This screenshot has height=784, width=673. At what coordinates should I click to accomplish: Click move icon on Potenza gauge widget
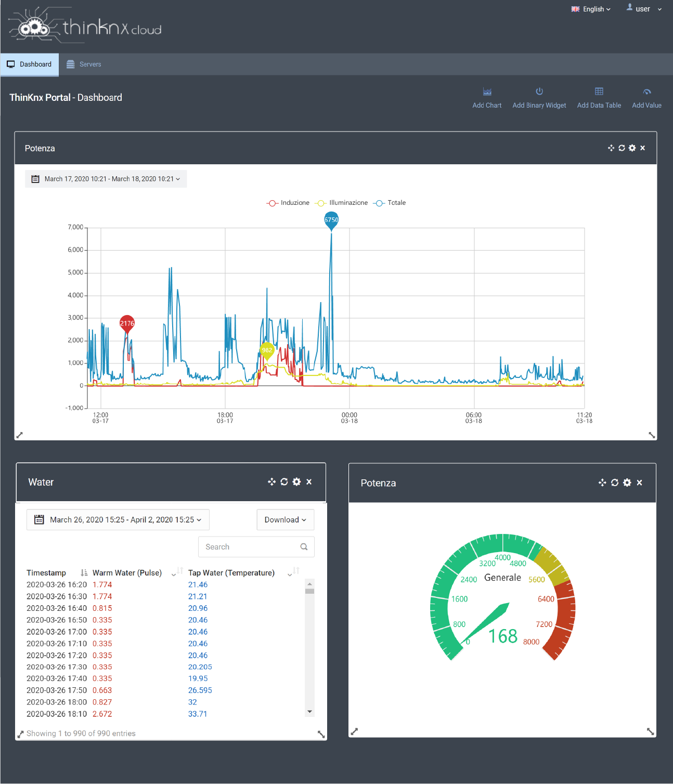point(602,482)
